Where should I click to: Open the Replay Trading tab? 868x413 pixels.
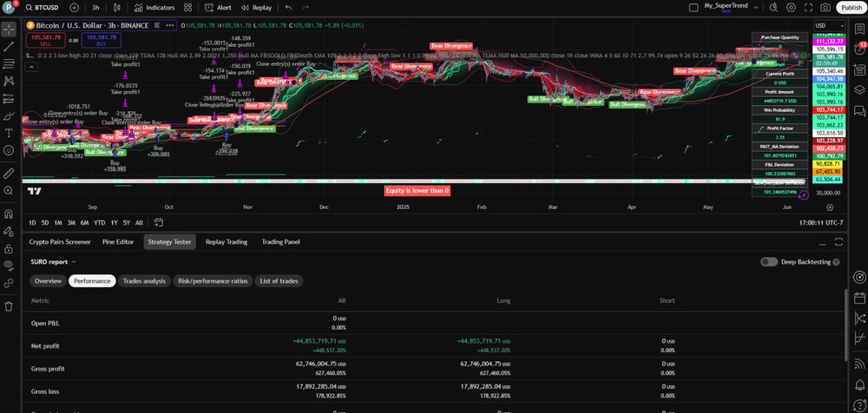coord(227,242)
